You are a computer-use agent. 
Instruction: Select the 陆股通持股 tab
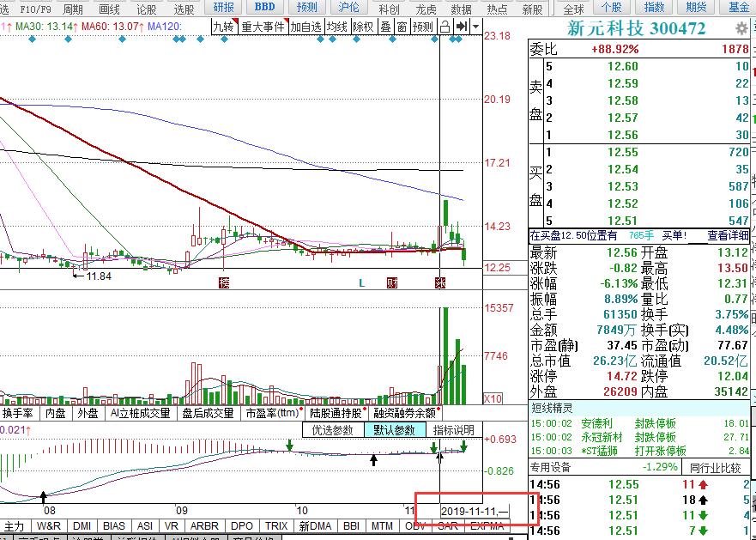tap(336, 413)
